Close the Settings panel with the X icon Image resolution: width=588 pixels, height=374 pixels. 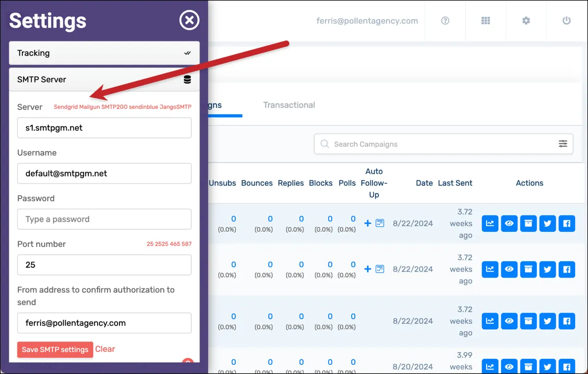[x=189, y=20]
